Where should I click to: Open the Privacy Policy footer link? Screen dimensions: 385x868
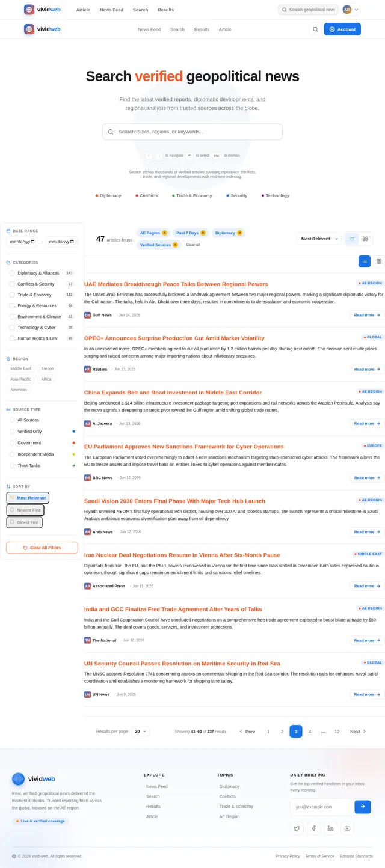[288, 856]
